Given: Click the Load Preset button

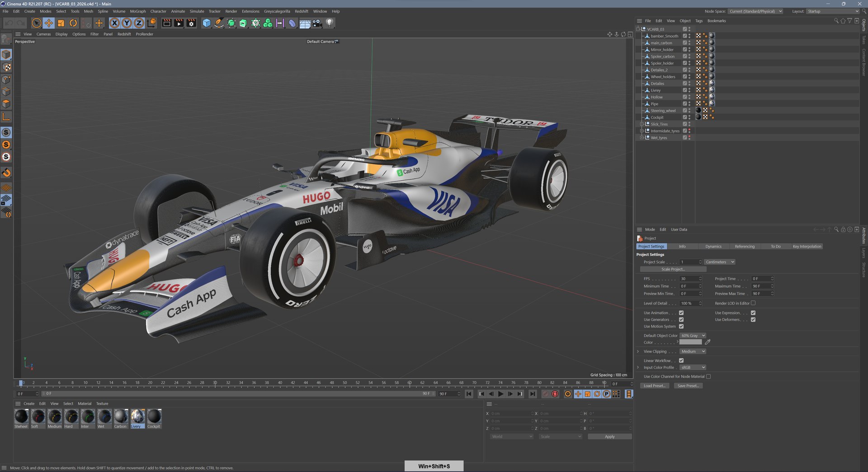Looking at the screenshot, I should [654, 386].
